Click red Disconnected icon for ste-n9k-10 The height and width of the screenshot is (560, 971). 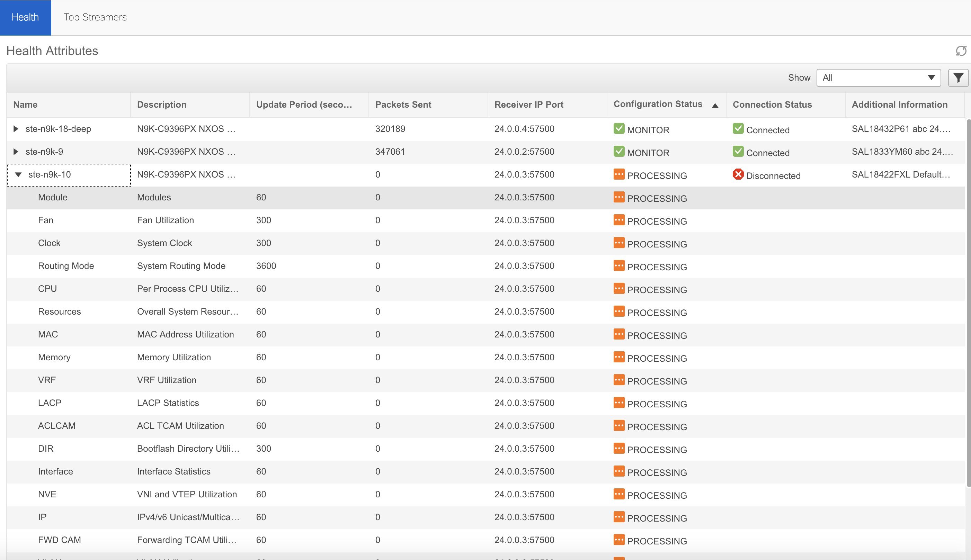click(738, 174)
